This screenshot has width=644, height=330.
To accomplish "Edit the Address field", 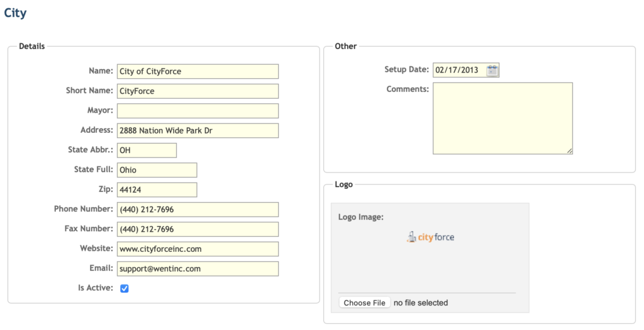I will coord(197,130).
